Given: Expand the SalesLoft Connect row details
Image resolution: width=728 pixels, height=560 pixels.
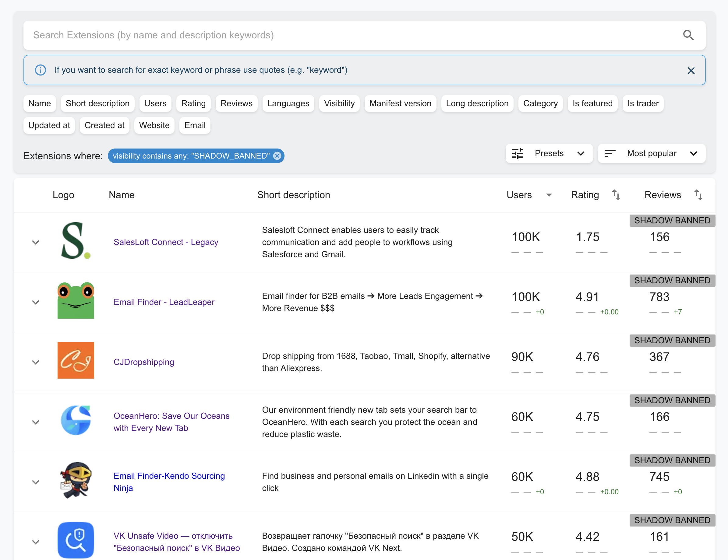Looking at the screenshot, I should point(36,242).
